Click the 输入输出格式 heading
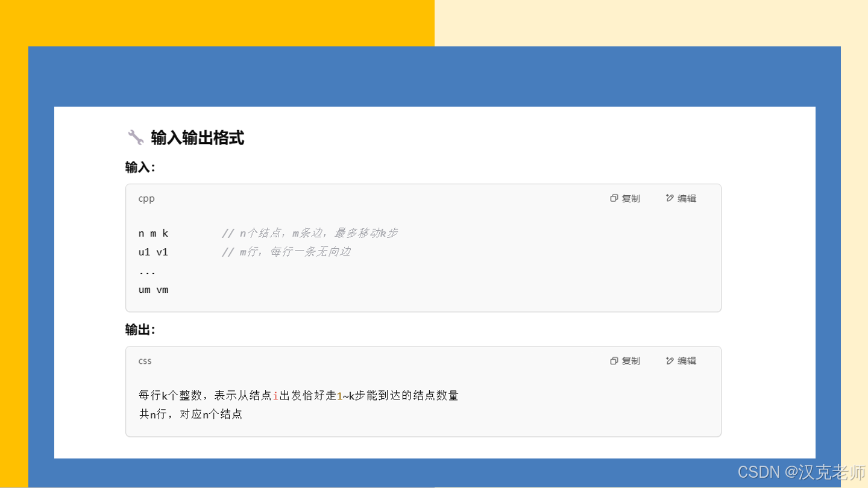The height and width of the screenshot is (488, 868). point(198,137)
